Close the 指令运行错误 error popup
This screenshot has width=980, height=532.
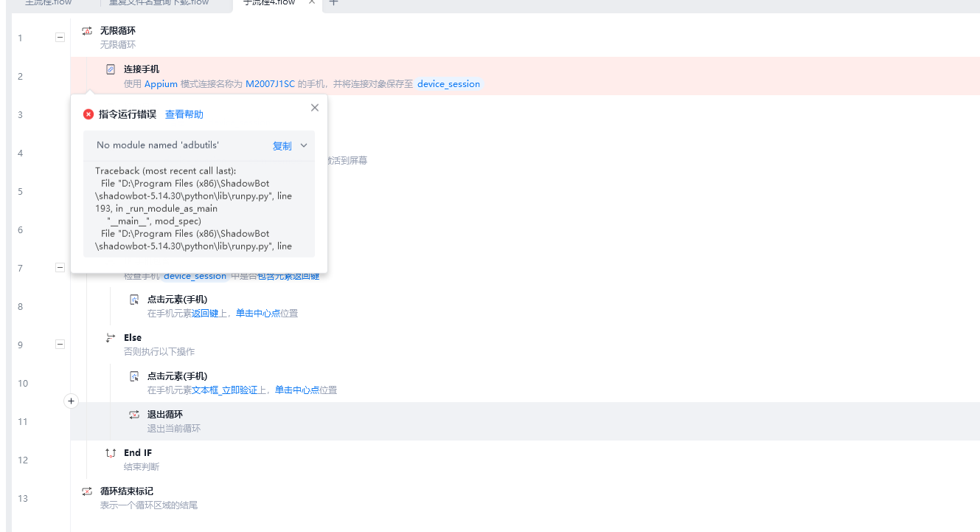(x=315, y=108)
